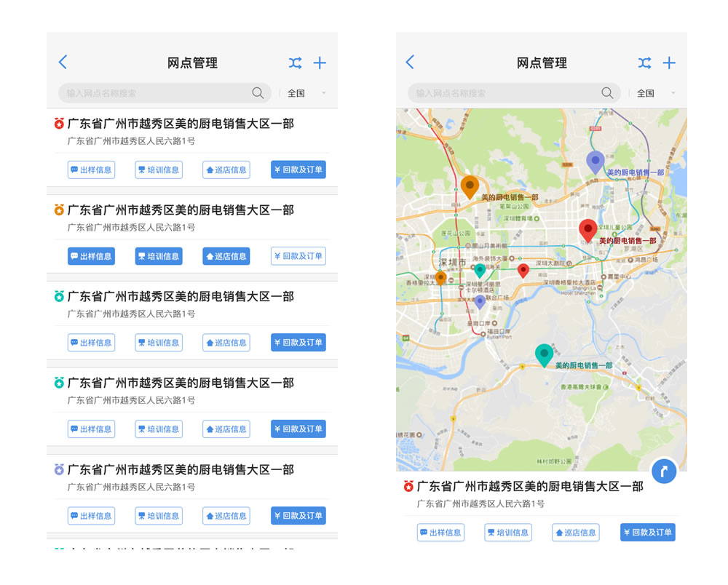Open 出样信息 on the map screen card
The width and height of the screenshot is (728, 585).
pyautogui.click(x=440, y=533)
